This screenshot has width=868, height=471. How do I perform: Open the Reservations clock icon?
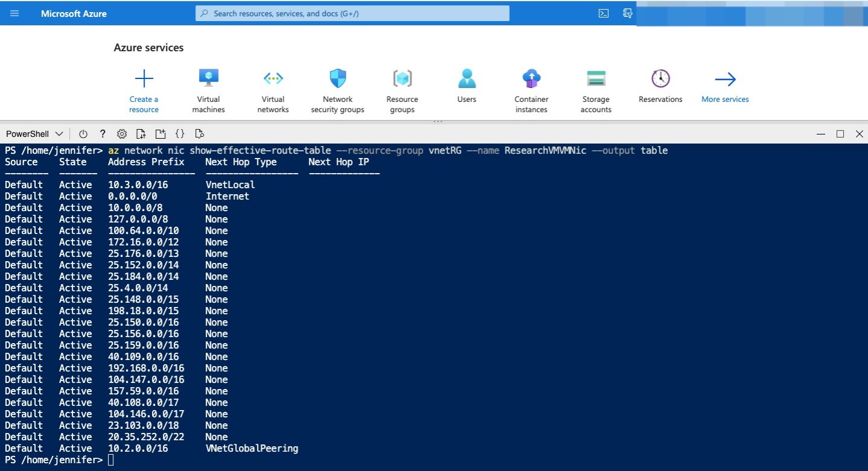pos(661,78)
